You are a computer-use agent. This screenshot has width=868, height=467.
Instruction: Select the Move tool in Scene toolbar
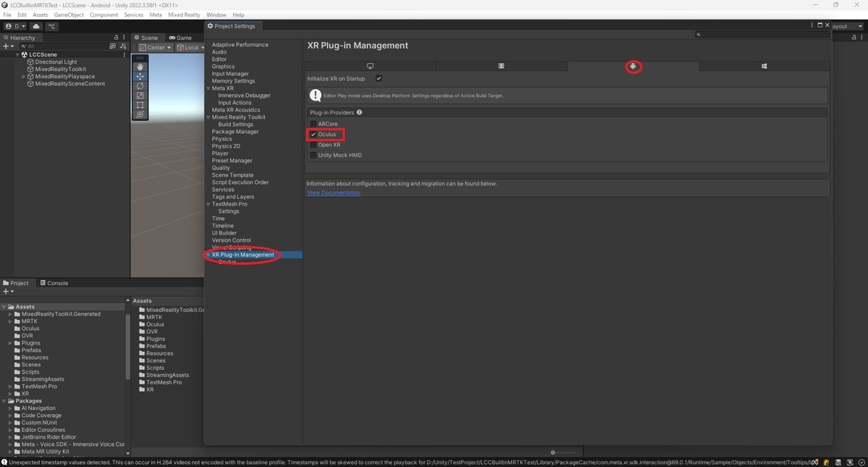[x=140, y=76]
